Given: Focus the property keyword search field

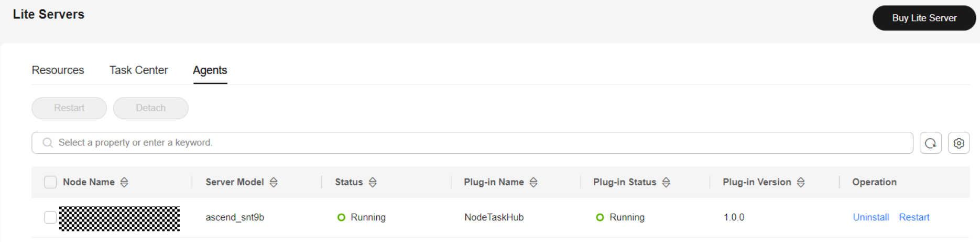Looking at the screenshot, I should (x=472, y=143).
